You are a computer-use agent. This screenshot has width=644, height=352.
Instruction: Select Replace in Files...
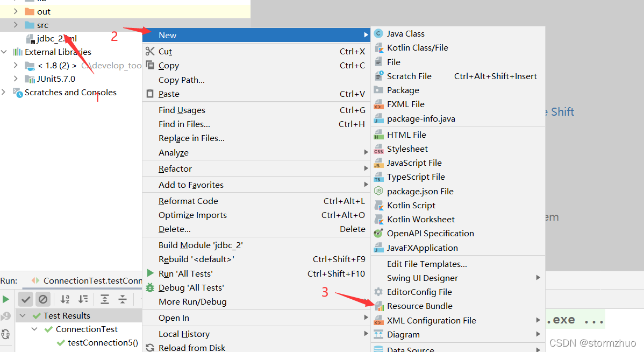click(x=256, y=138)
